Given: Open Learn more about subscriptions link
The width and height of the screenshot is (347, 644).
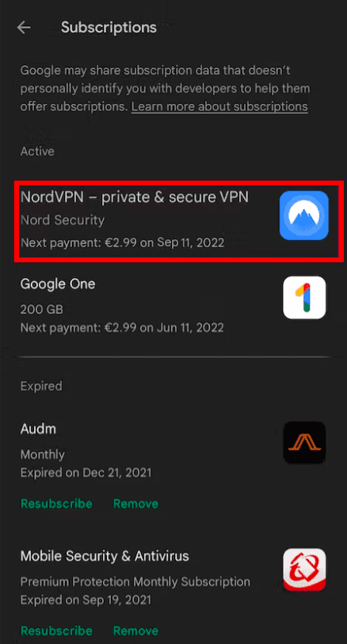Looking at the screenshot, I should click(x=219, y=107).
